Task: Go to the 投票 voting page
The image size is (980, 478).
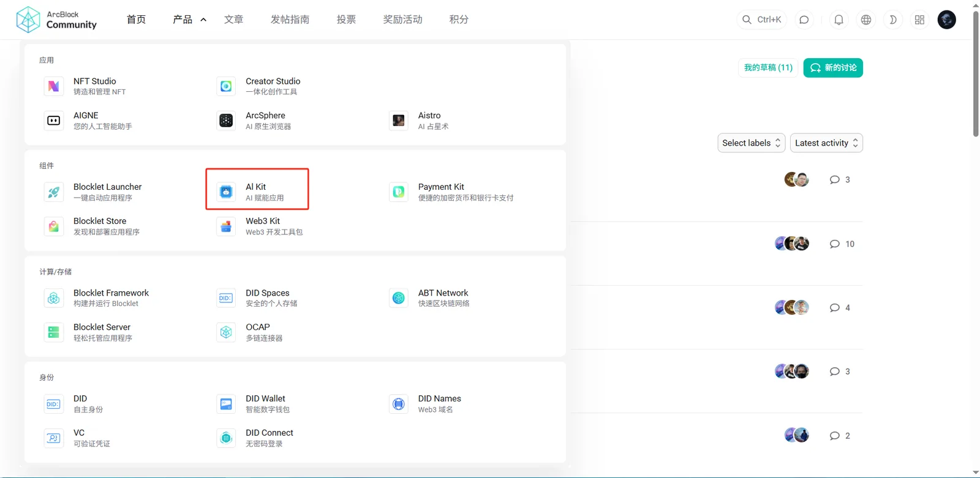Action: pos(346,20)
